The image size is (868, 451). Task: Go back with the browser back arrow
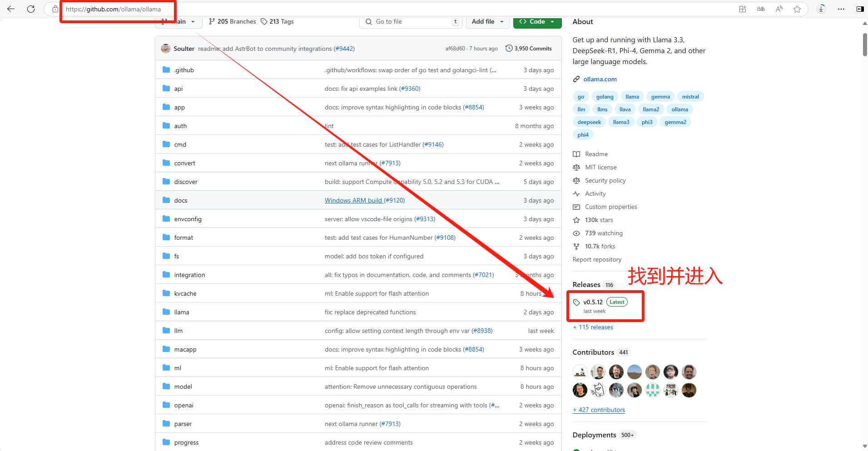click(11, 9)
